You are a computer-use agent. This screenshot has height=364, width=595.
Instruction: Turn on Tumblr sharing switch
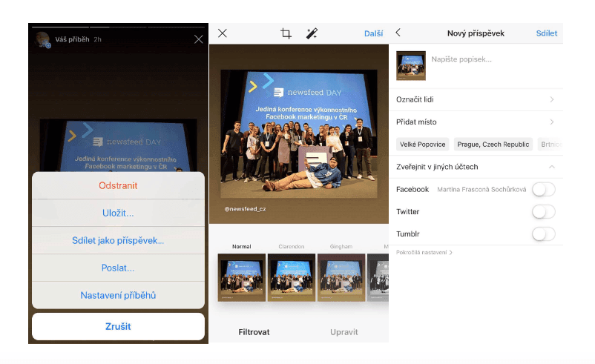(543, 234)
